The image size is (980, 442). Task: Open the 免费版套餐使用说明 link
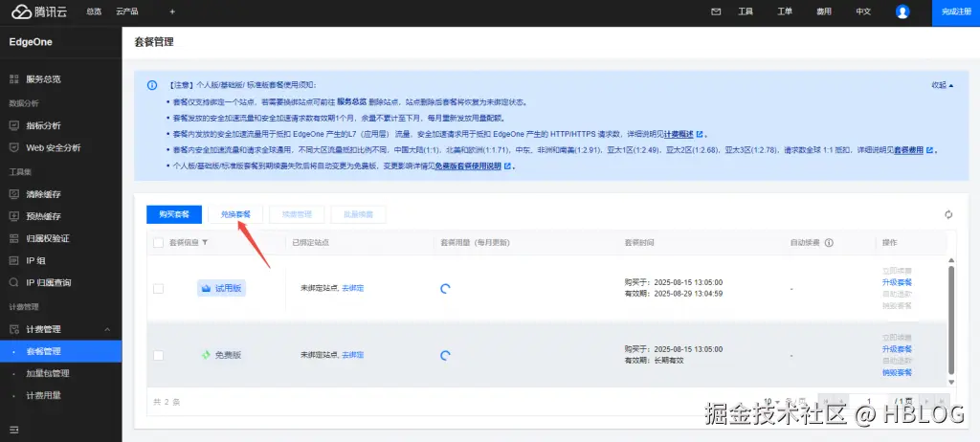pos(468,166)
